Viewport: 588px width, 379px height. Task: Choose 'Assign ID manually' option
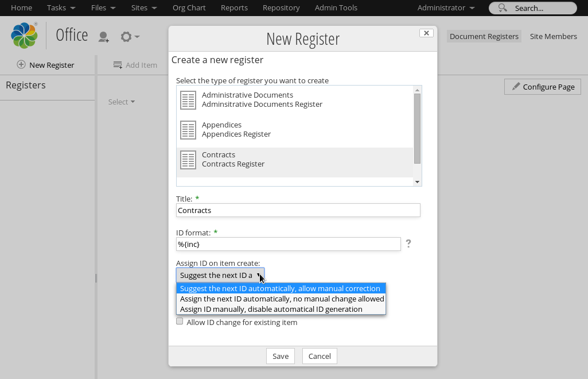click(x=271, y=309)
